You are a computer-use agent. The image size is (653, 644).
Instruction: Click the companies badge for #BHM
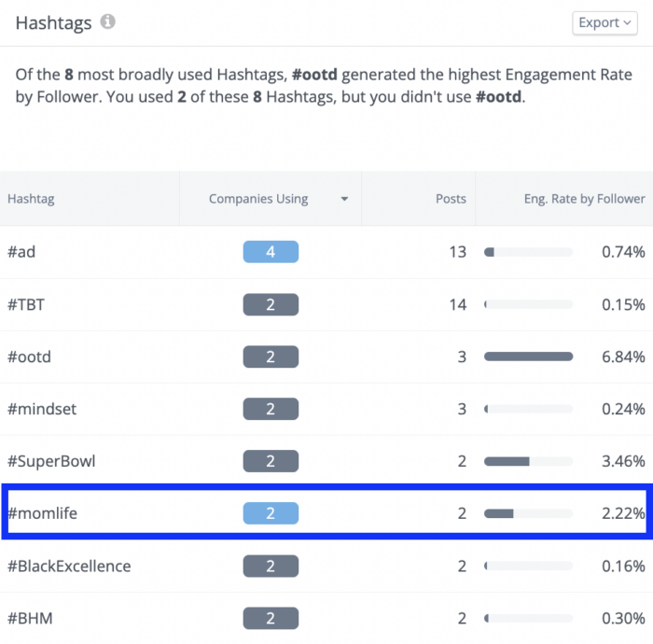pos(271,618)
